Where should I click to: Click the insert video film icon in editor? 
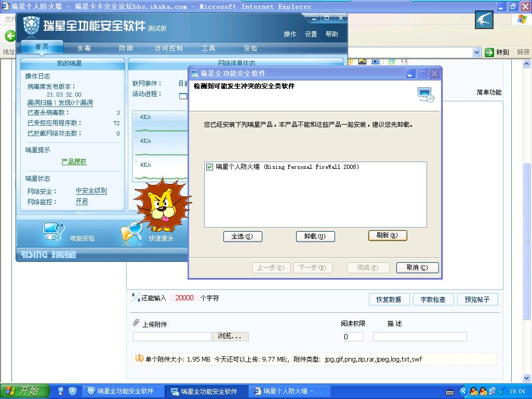pos(376,62)
